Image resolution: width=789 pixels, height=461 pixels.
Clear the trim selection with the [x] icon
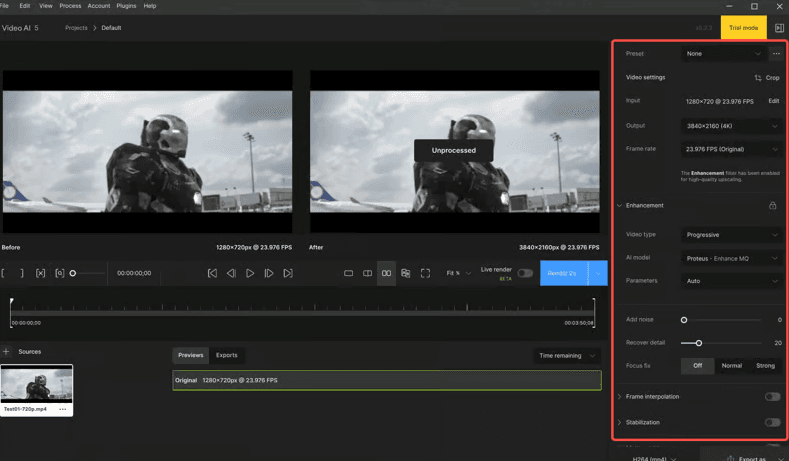[40, 273]
